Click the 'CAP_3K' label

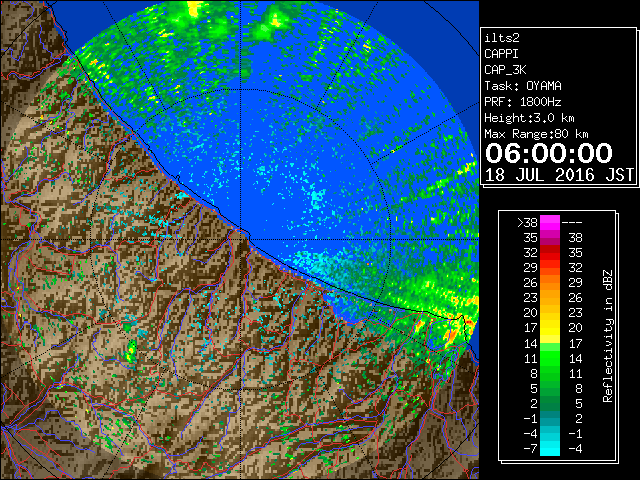coord(505,70)
